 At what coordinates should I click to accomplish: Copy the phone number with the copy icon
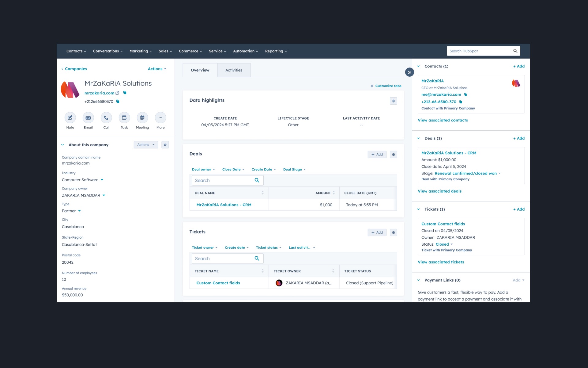point(117,101)
